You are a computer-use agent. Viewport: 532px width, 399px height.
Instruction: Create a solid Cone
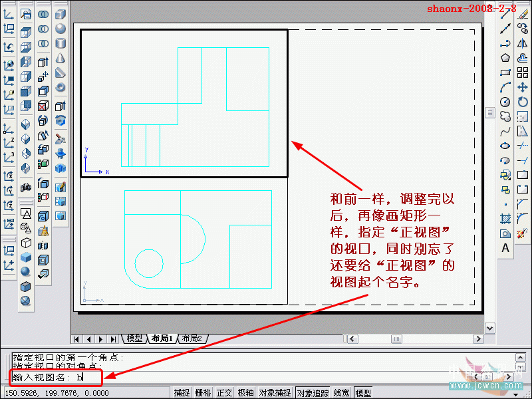tap(61, 58)
